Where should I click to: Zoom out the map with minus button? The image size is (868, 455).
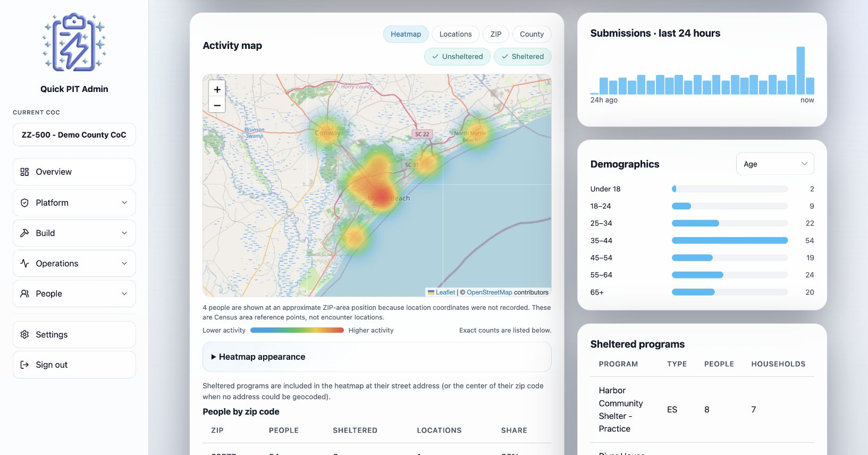tap(217, 105)
